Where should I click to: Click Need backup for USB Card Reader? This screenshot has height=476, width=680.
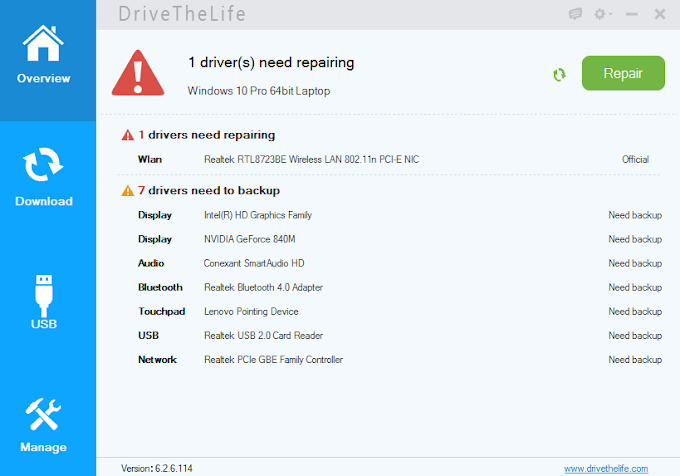click(635, 336)
